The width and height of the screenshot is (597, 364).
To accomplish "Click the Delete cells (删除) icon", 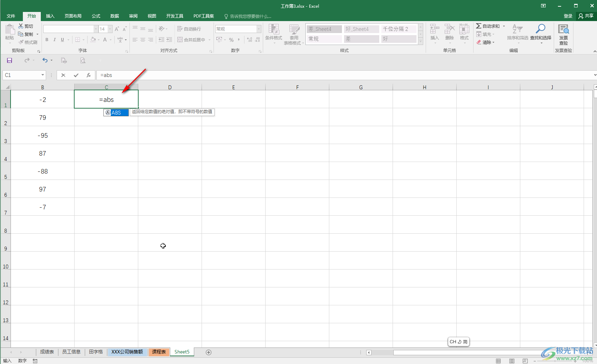I will 449,29.
